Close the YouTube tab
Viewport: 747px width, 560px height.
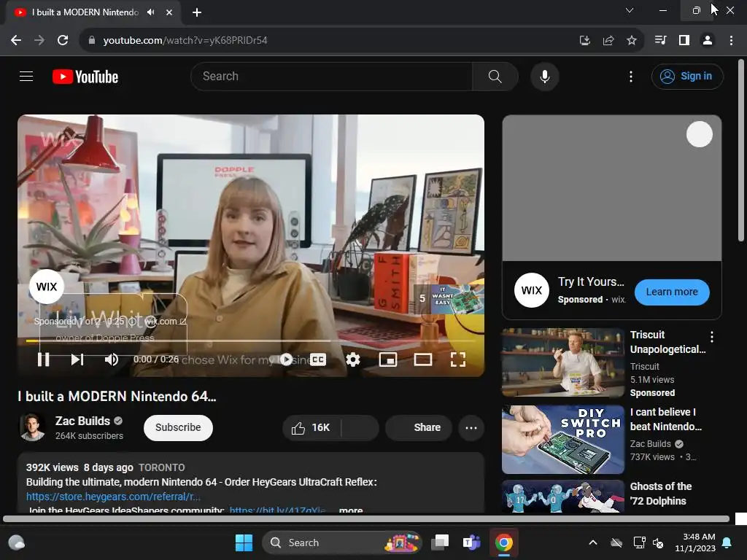(169, 12)
